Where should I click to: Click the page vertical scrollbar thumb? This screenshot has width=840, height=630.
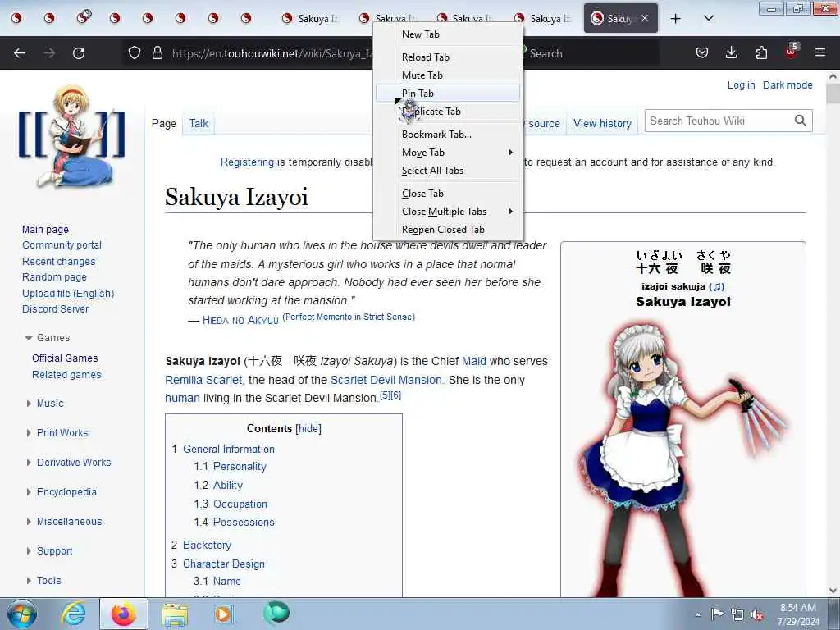833,94
